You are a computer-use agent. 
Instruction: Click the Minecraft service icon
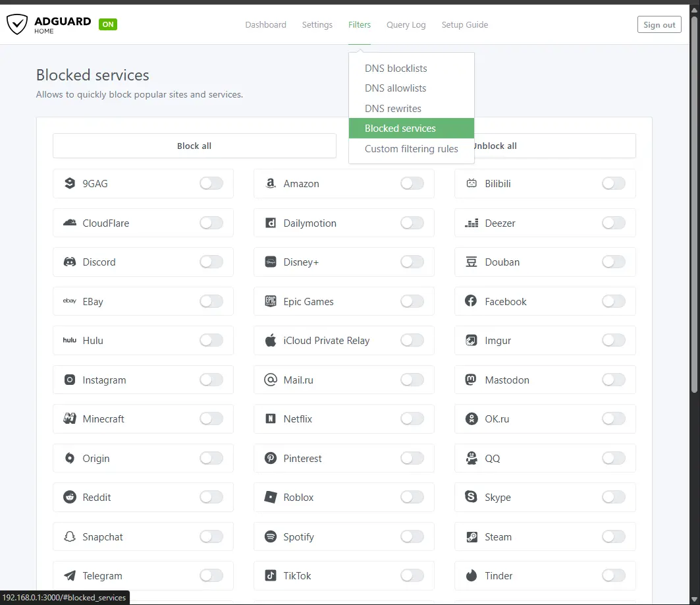point(70,418)
